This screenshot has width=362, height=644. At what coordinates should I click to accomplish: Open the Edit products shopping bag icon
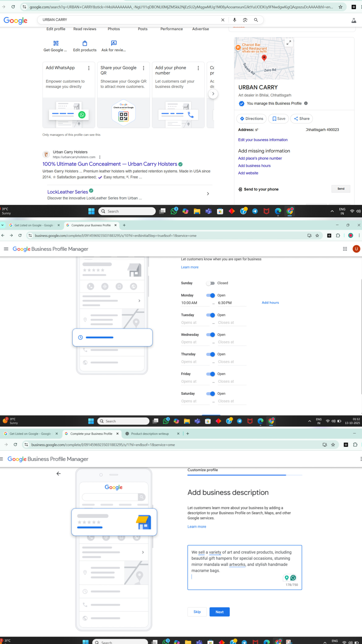pyautogui.click(x=85, y=43)
